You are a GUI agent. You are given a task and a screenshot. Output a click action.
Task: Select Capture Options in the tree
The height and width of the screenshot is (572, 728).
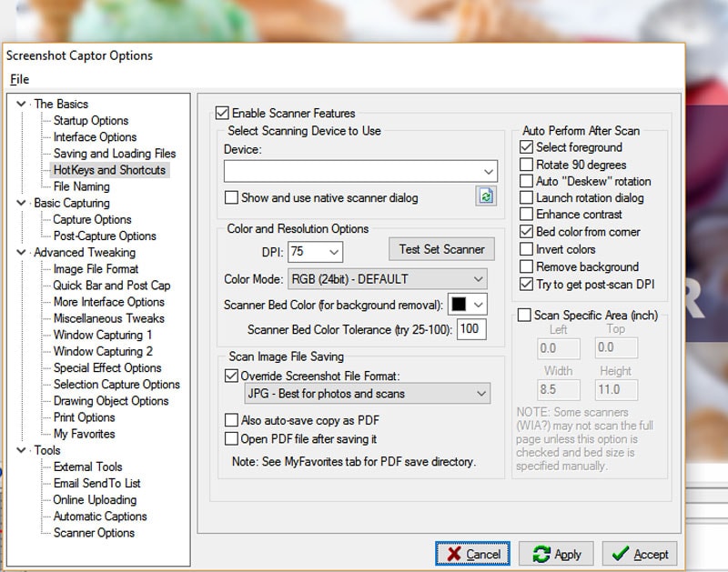coord(93,219)
